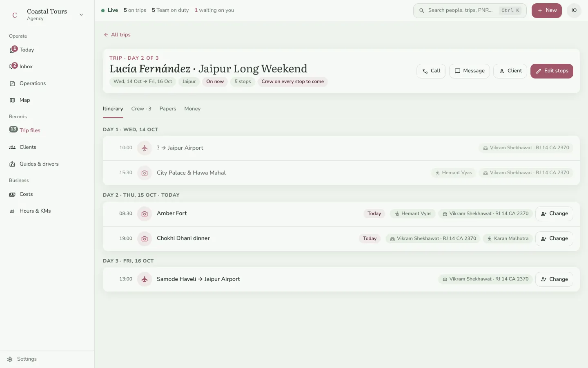
Task: Click the Operations sidebar icon
Action: 12,83
